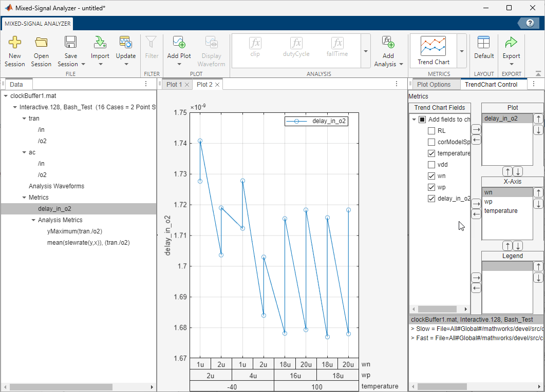Collapse the clockBuffer1.mat tree node
545x392 pixels.
click(6, 96)
